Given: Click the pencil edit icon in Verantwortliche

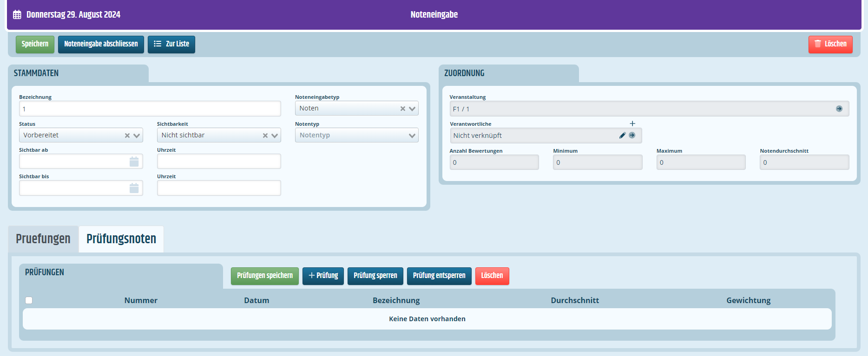Looking at the screenshot, I should [623, 136].
